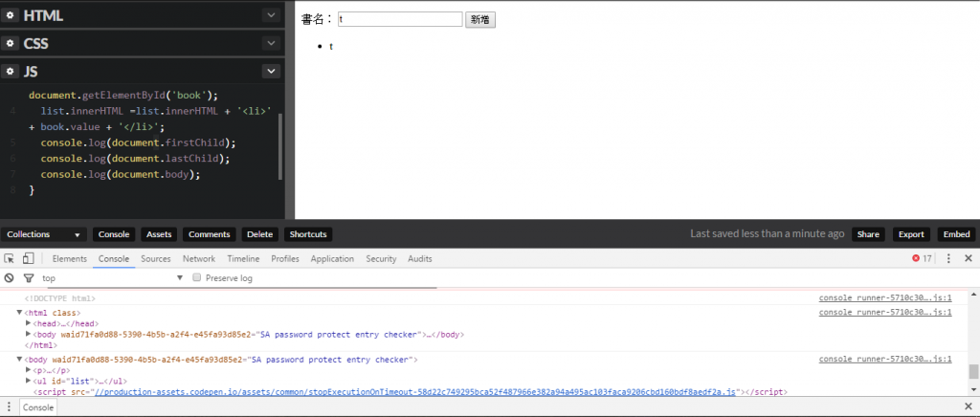Expand the ul id list node
Viewport: 980px width, 417px height.
[28, 381]
